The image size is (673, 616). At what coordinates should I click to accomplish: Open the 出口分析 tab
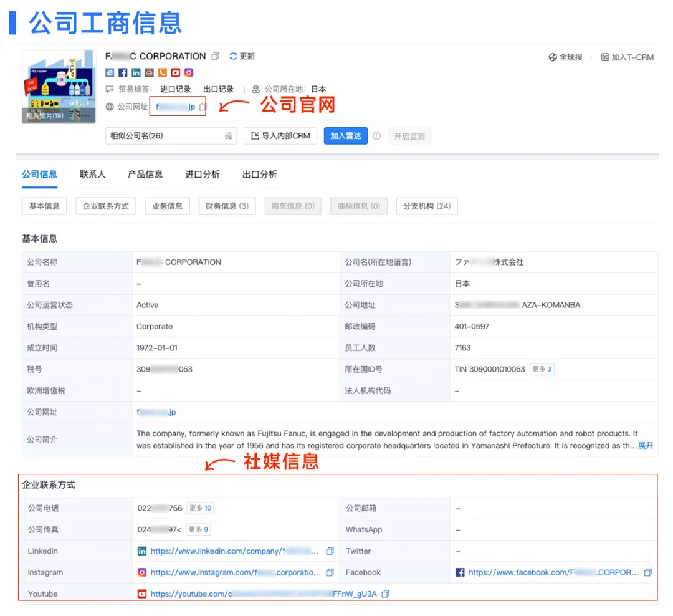point(259,175)
